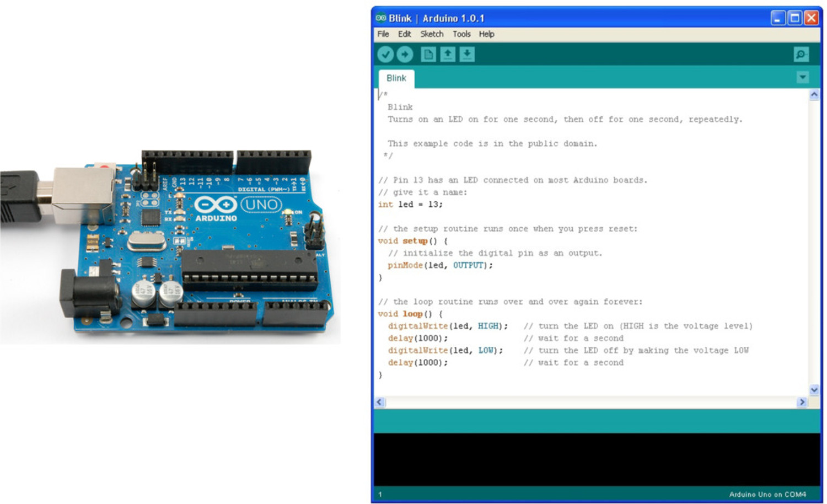Click the 'int led = 13;' code line
Image resolution: width=827 pixels, height=504 pixels.
pyautogui.click(x=410, y=205)
